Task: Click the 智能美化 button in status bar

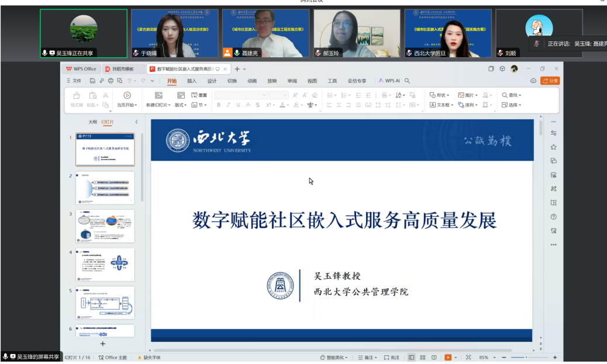Action: point(334,357)
